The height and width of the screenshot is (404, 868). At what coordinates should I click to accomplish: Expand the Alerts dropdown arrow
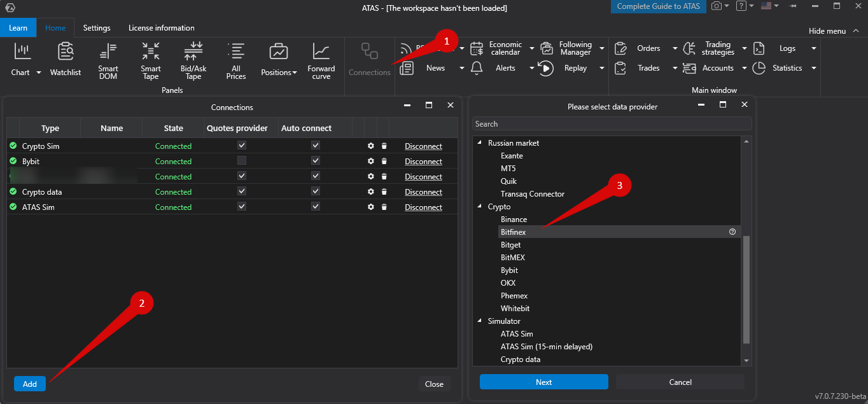tap(532, 68)
